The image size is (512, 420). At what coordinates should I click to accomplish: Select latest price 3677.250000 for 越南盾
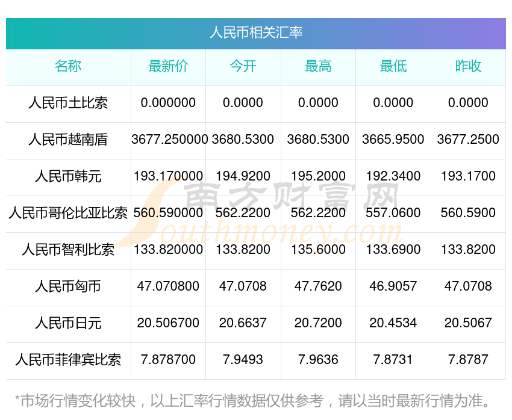(169, 140)
